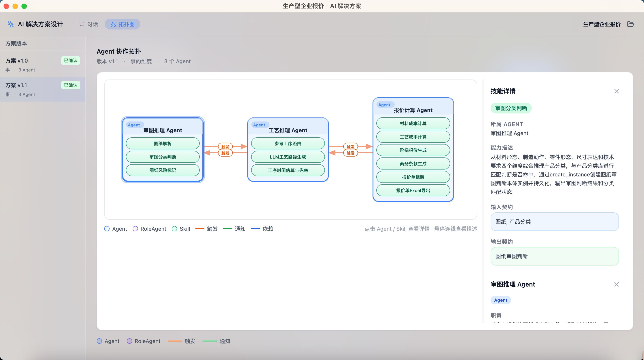Open the 阶梯报价生成 skill node
This screenshot has height=360, width=644.
(x=413, y=150)
